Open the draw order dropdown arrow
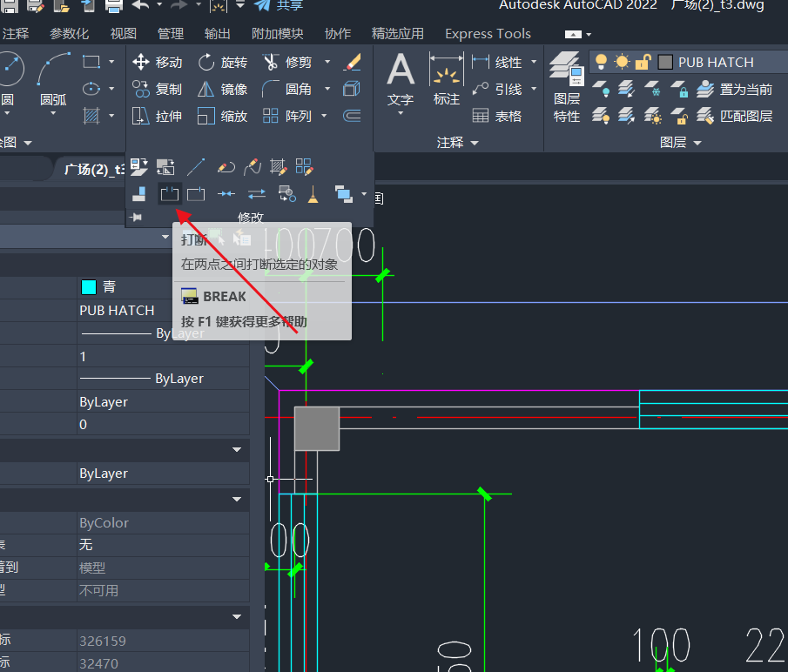The height and width of the screenshot is (672, 788). pyautogui.click(x=364, y=194)
